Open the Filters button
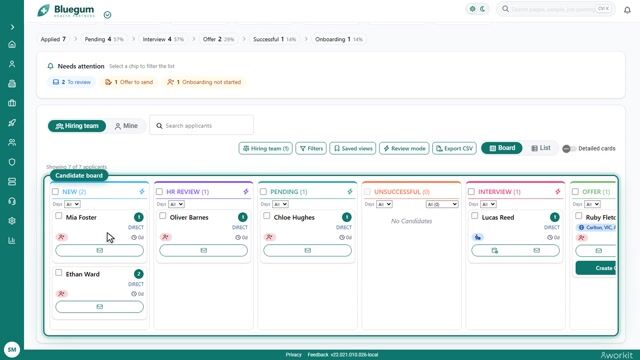Screen dimensions: 640x360 [x=311, y=149]
